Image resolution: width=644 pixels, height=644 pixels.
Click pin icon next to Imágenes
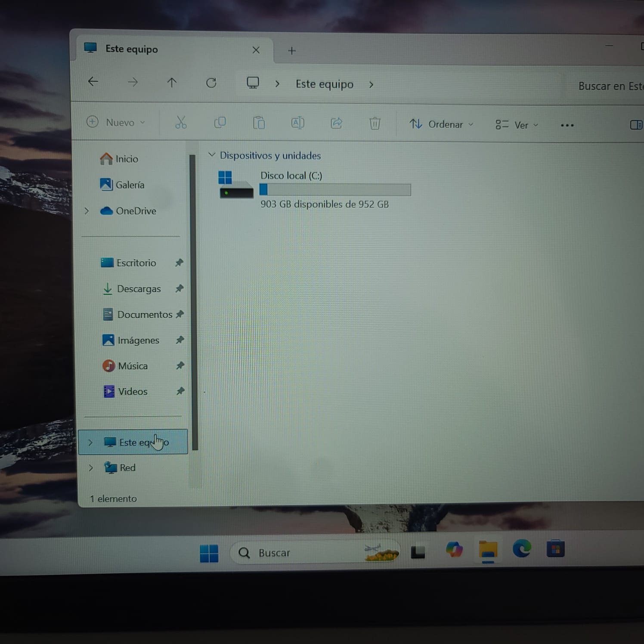[180, 340]
